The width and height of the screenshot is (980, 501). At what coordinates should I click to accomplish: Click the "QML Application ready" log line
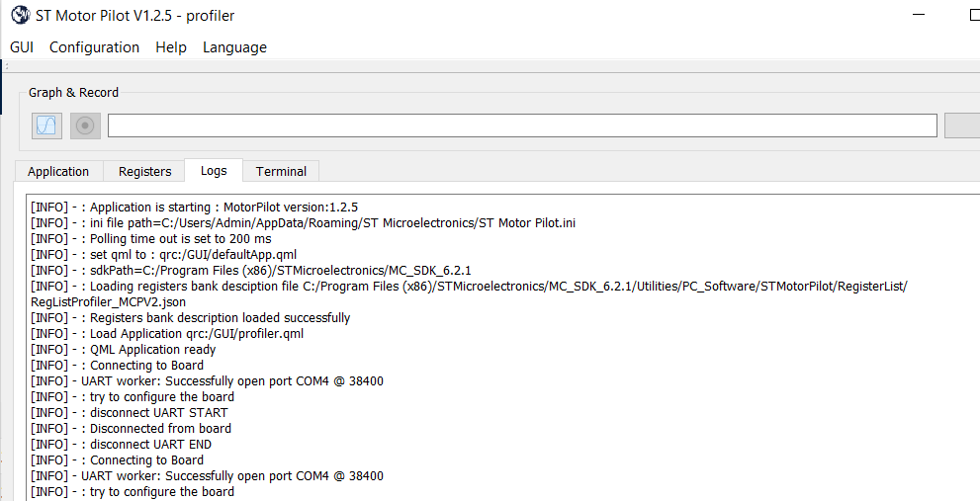click(152, 349)
